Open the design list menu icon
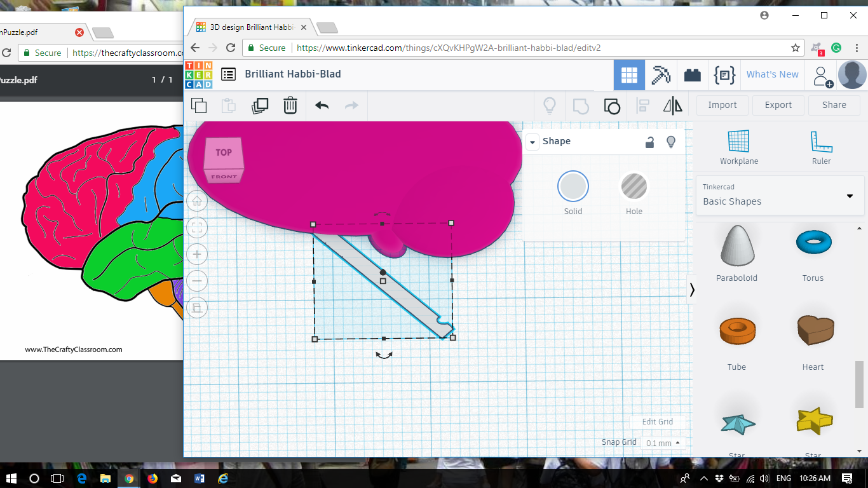 [x=228, y=74]
